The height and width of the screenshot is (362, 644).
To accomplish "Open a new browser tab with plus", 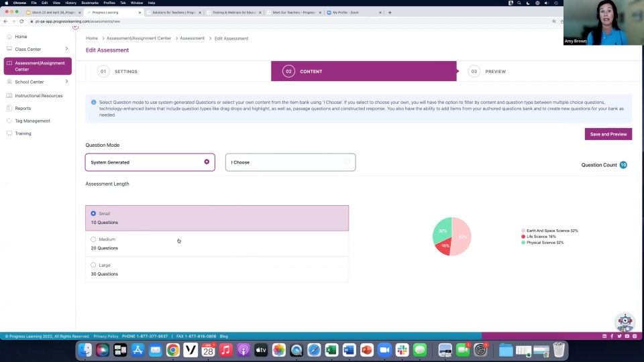I will 390,12.
